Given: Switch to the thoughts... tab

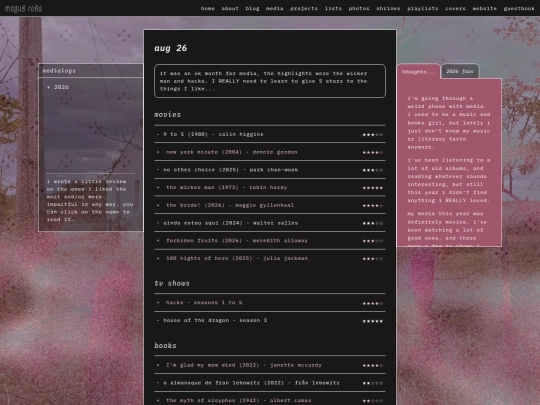Looking at the screenshot, I should (418, 72).
